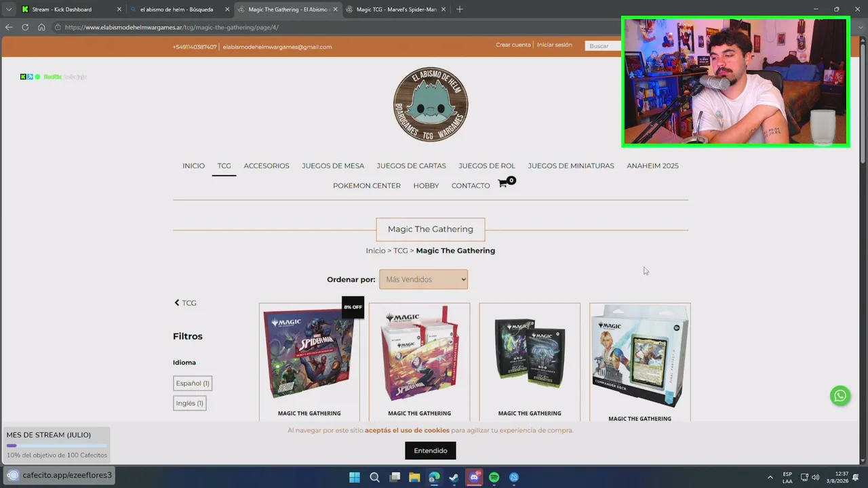Open the browser home page
This screenshot has height=488, width=868.
point(41,27)
